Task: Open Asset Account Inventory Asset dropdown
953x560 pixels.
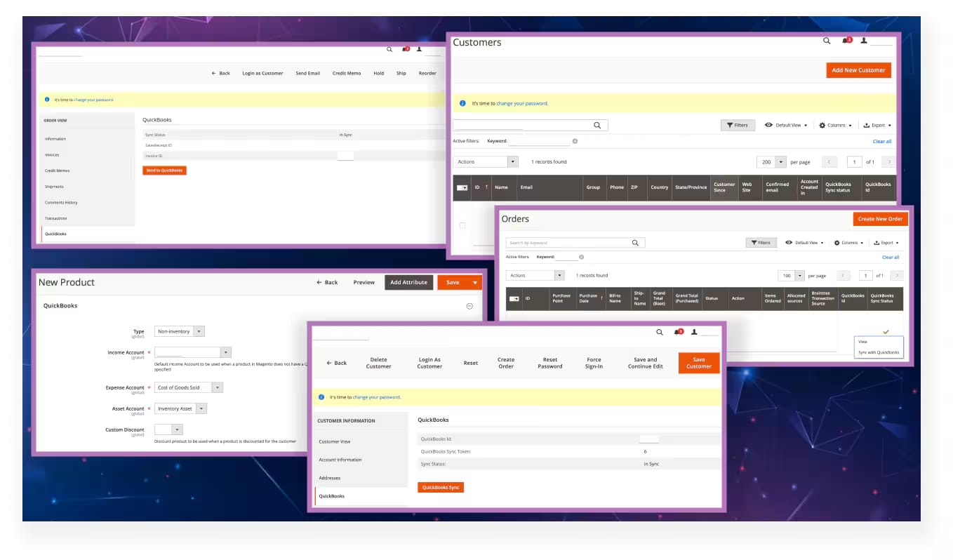Action: tap(181, 408)
